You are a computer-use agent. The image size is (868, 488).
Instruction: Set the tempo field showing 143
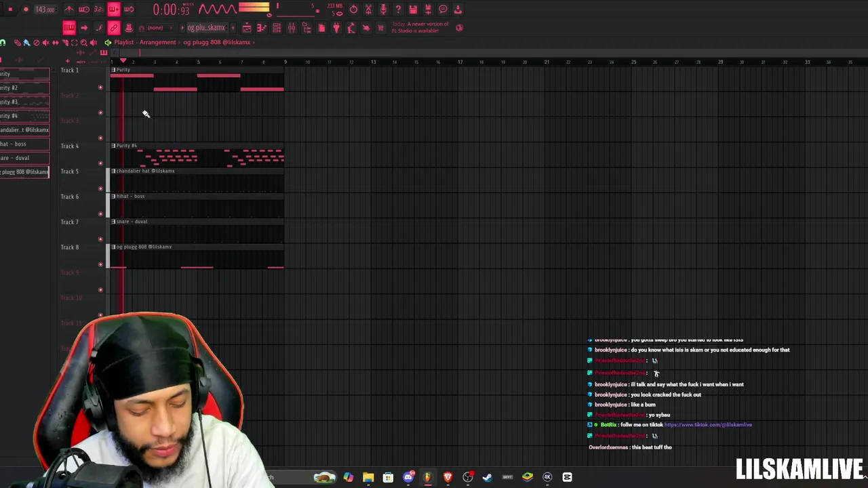pyautogui.click(x=45, y=9)
